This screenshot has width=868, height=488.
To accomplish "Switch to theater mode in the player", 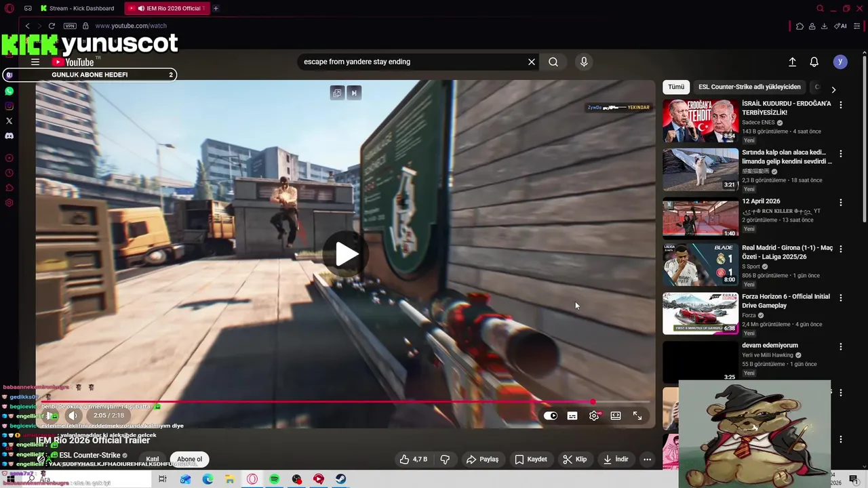I will point(616,415).
